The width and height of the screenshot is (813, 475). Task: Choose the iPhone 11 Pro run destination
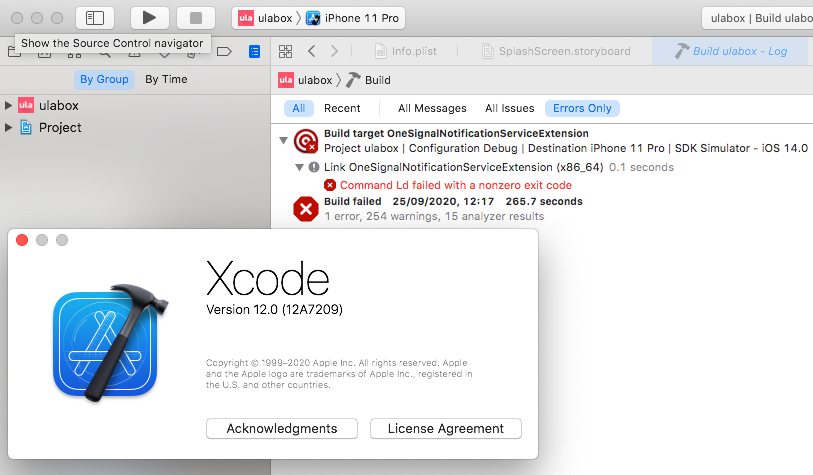[353, 18]
